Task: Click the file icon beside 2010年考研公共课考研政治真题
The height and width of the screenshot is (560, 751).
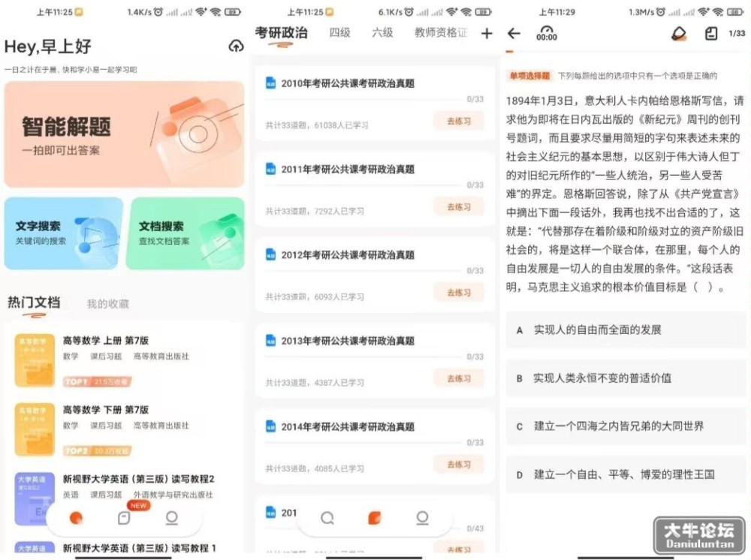Action: pos(270,83)
